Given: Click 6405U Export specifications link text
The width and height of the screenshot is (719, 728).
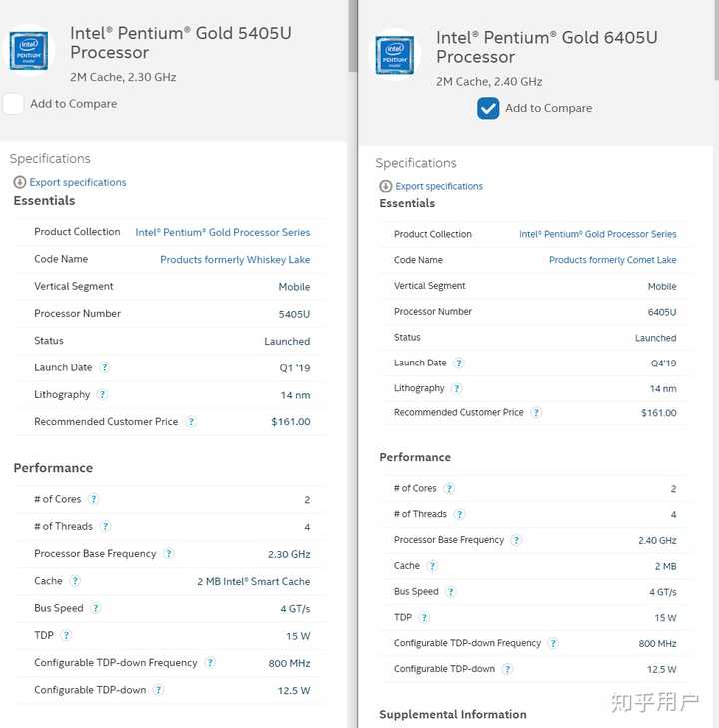Looking at the screenshot, I should [x=439, y=186].
